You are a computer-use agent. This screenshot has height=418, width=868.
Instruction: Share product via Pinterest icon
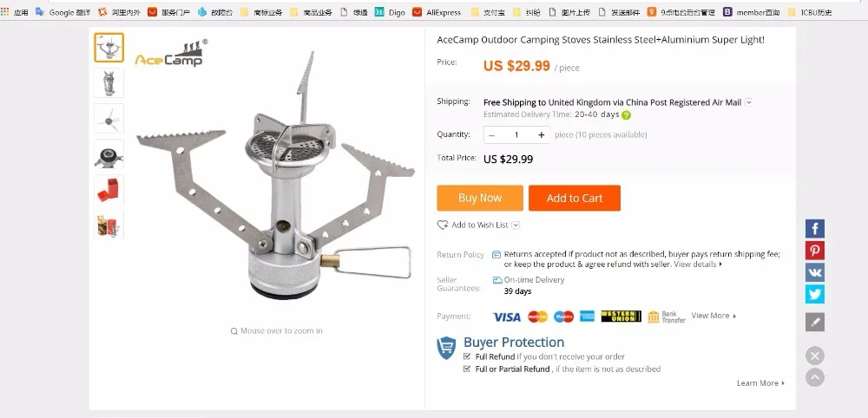814,250
